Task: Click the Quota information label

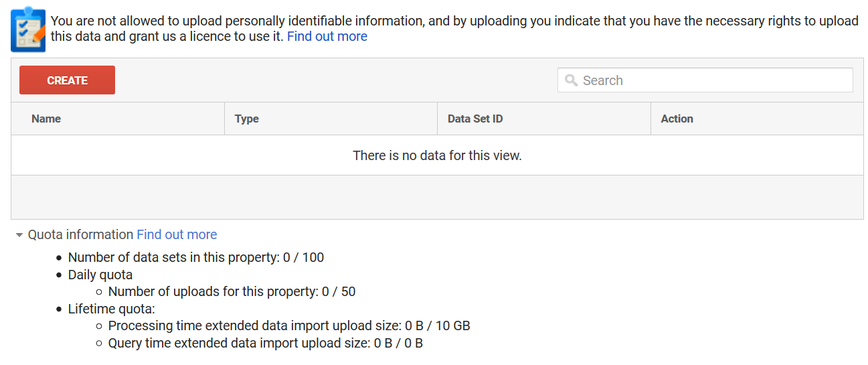Action: (x=80, y=234)
